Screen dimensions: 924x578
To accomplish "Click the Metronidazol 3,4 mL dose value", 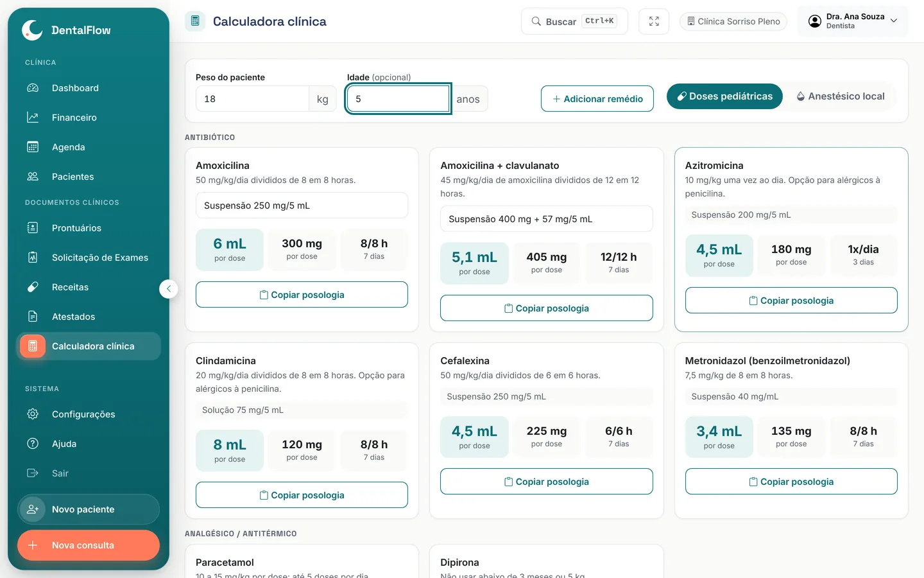I will pyautogui.click(x=719, y=432).
